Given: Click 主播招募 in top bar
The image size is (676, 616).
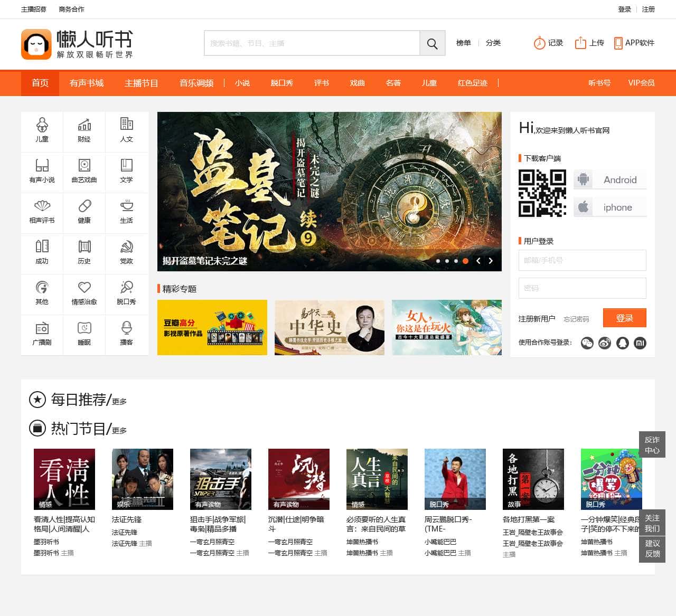Looking at the screenshot, I should tap(34, 9).
